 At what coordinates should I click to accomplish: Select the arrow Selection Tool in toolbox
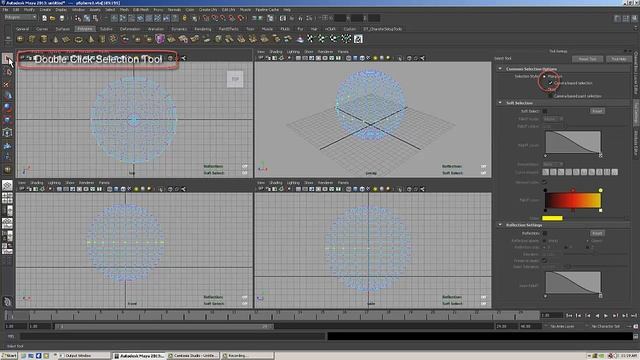click(x=7, y=59)
